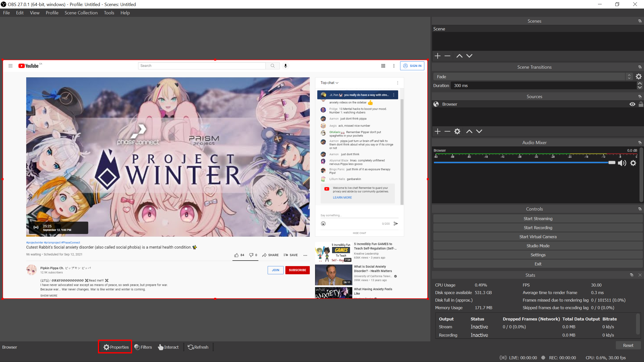
Task: Expand description with SHOW MORE
Action: point(49,296)
